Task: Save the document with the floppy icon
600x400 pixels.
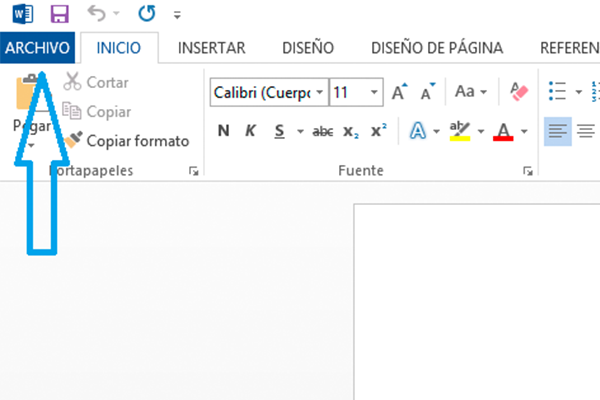Action: tap(60, 15)
